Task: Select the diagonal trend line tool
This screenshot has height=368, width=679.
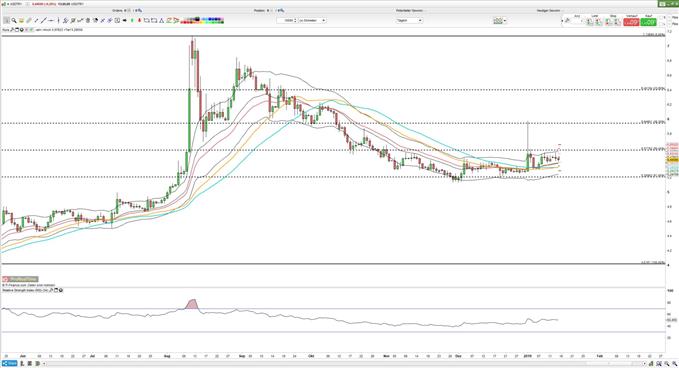Action: tap(44, 20)
